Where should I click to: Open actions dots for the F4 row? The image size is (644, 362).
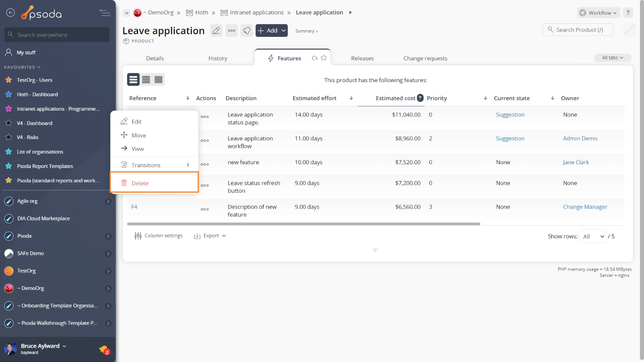coord(205,209)
